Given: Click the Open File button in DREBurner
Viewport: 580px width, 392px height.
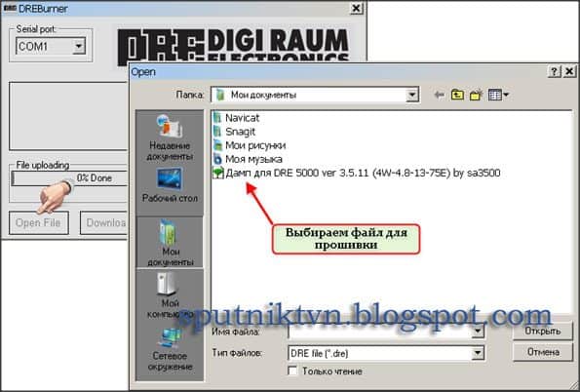Looking at the screenshot, I should coord(39,223).
